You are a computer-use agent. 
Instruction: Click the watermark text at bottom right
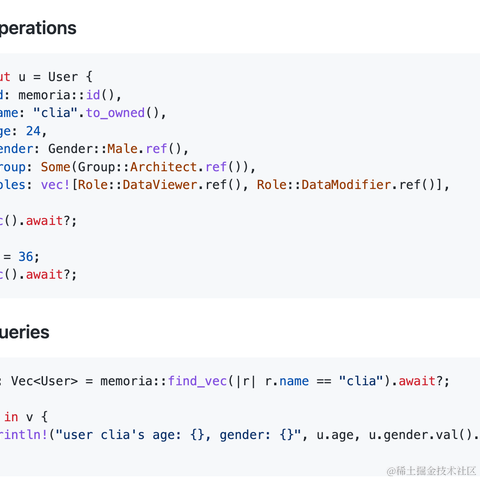431,471
